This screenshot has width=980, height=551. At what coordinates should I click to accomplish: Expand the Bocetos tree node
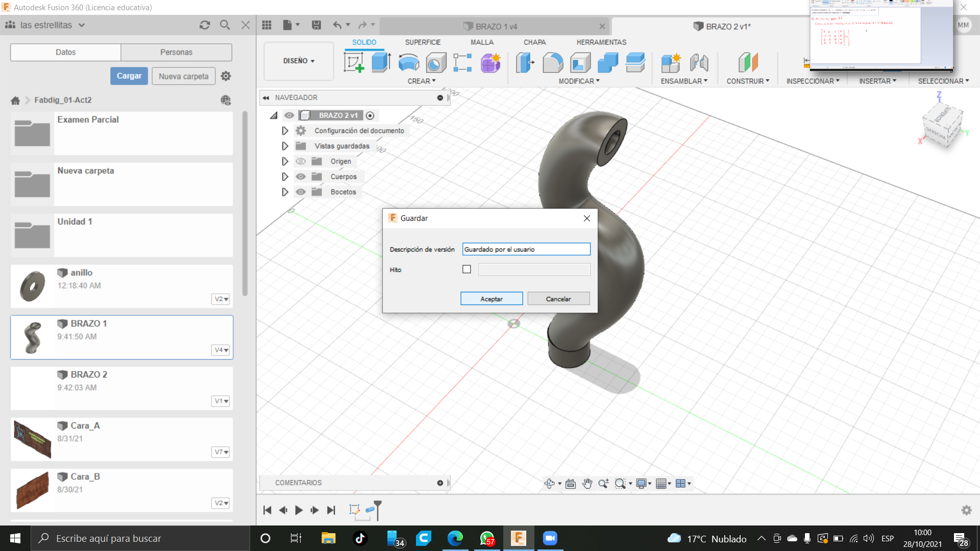click(x=285, y=192)
